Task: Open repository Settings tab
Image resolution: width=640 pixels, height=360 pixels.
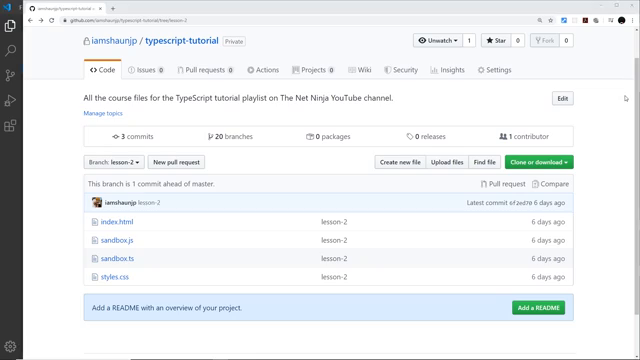Action: tap(494, 70)
